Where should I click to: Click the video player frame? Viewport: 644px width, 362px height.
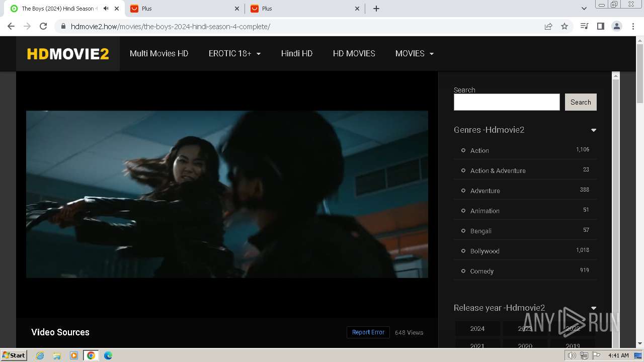pyautogui.click(x=227, y=194)
